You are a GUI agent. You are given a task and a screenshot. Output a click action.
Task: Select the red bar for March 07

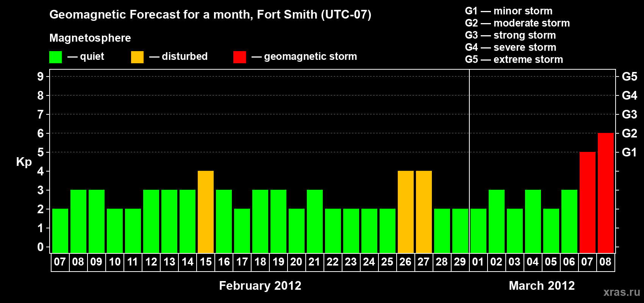588,202
